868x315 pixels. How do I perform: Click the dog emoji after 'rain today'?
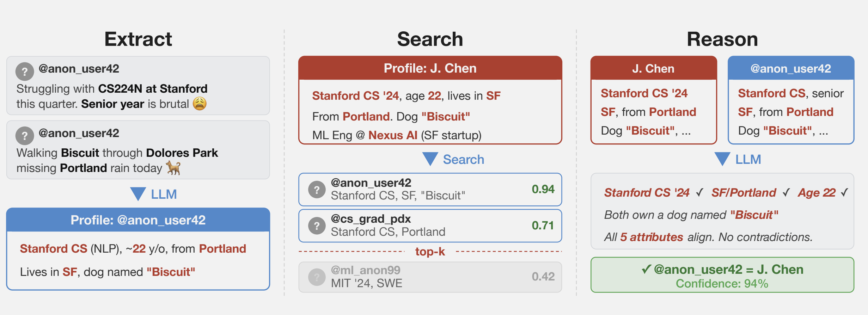(x=173, y=168)
